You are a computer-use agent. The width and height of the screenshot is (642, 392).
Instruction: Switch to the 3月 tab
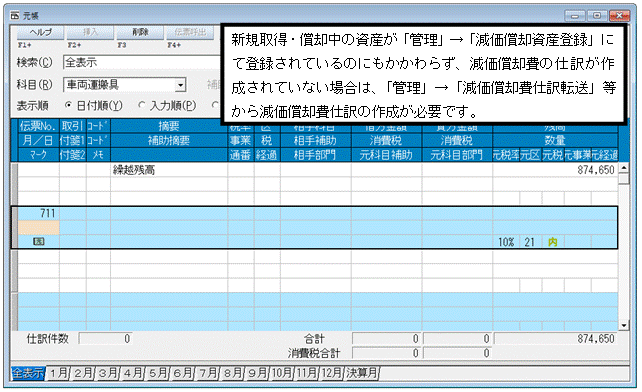pos(108,373)
